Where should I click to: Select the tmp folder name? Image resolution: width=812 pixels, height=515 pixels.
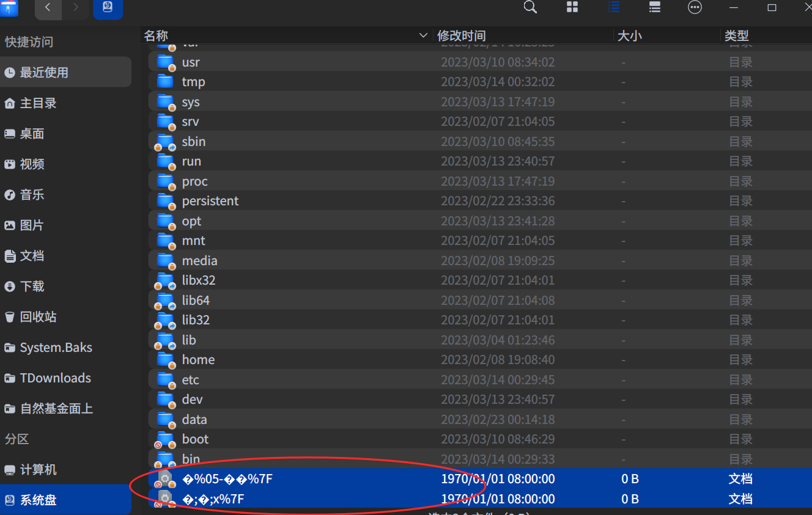coord(193,82)
